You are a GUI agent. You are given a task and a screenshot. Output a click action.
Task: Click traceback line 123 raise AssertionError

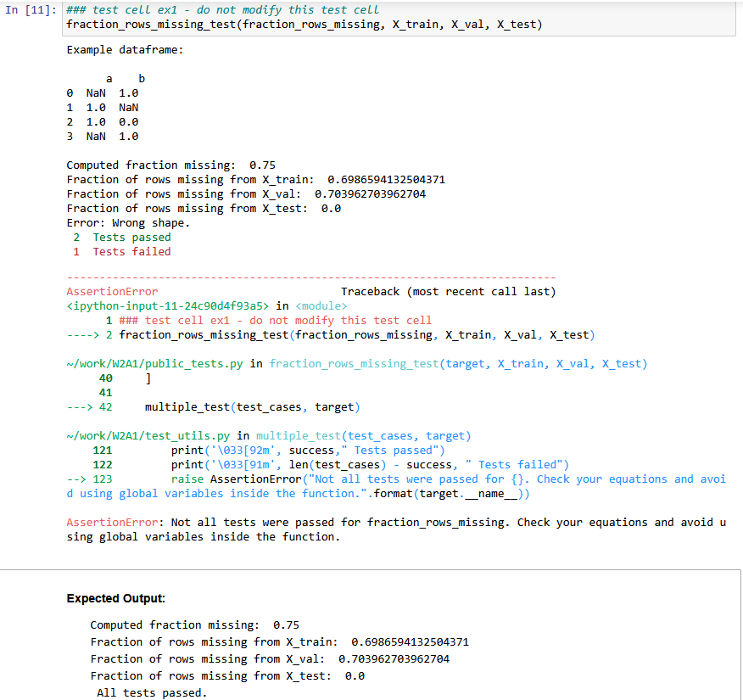click(396, 486)
